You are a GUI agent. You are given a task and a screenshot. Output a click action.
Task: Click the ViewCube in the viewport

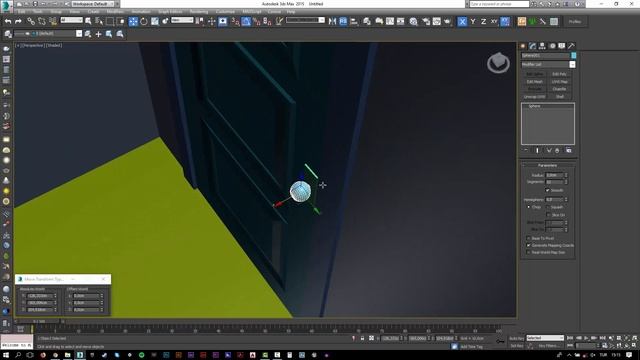point(498,63)
